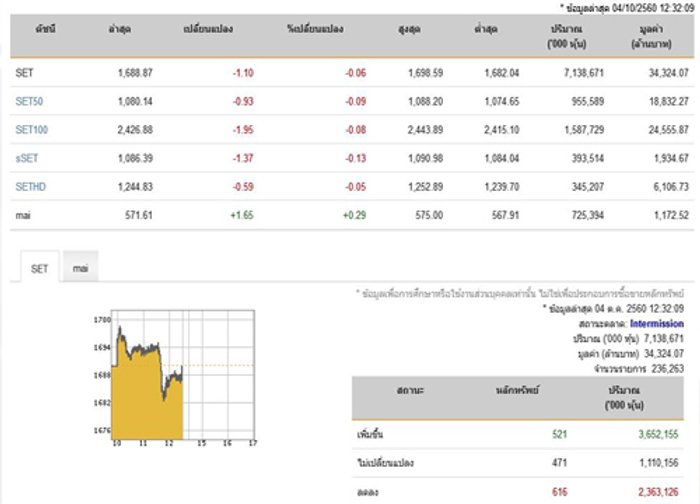The image size is (700, 504).
Task: Select SET50 change value -0.93
Action: pyautogui.click(x=243, y=101)
